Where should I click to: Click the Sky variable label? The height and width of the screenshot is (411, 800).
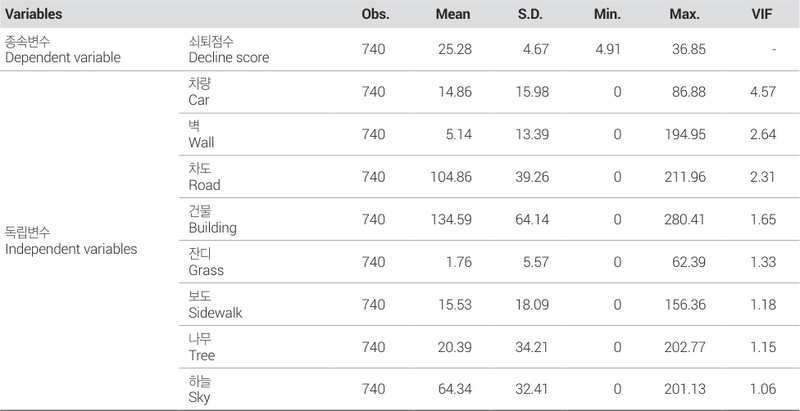pos(199,397)
